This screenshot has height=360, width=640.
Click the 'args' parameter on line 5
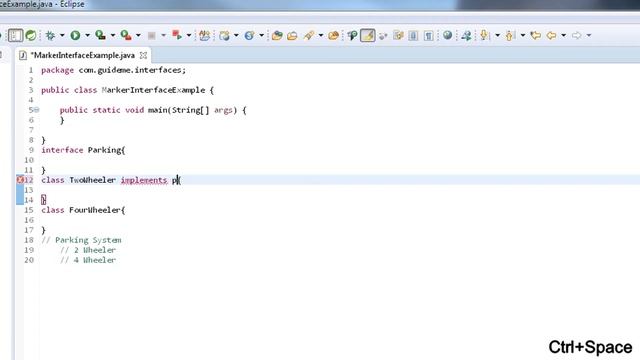[x=223, y=110]
